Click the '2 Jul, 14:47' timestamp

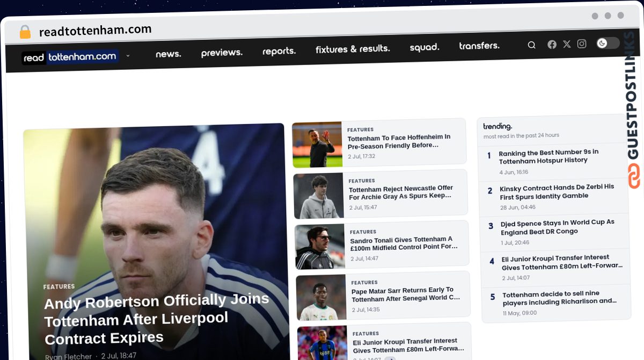pos(364,258)
